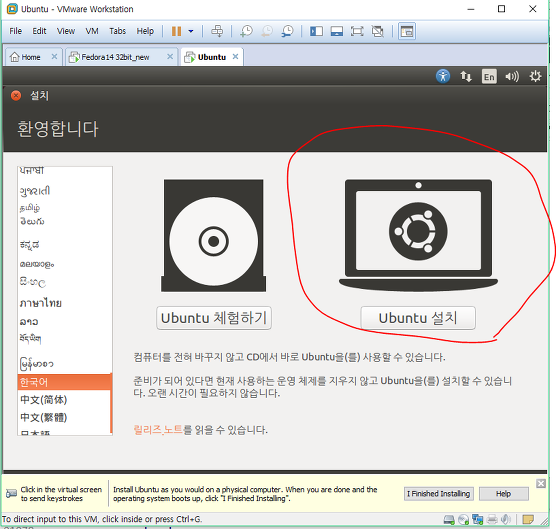Click the printer status icon
556x529 pixels.
click(x=492, y=520)
